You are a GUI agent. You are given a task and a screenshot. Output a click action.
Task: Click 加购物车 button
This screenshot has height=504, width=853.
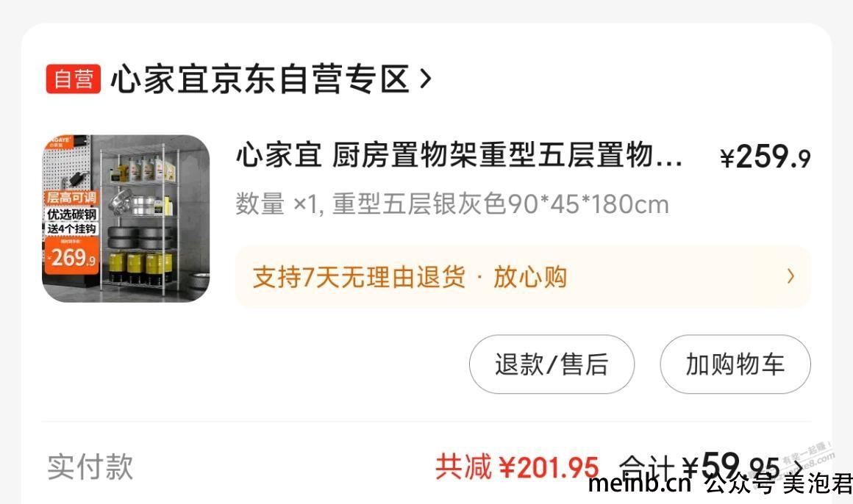tap(735, 364)
